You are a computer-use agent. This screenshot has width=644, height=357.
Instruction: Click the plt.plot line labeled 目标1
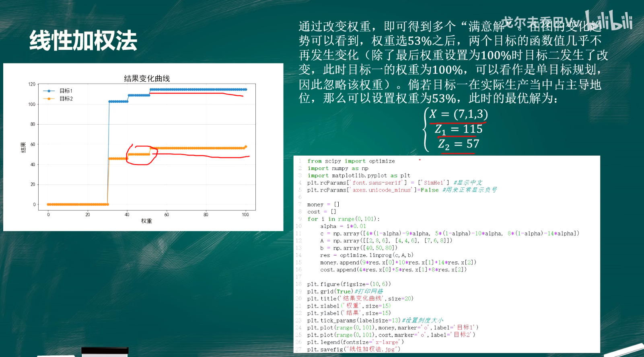393,327
